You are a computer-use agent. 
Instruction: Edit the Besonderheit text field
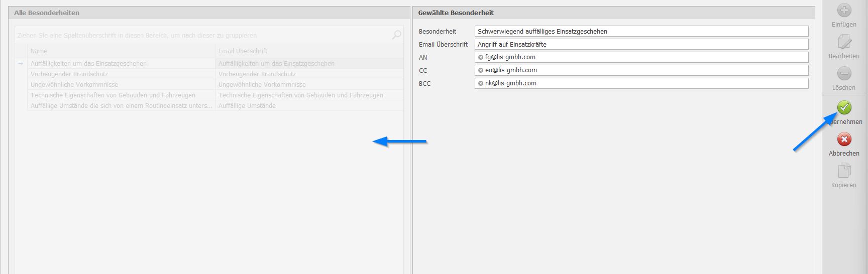[x=641, y=31]
